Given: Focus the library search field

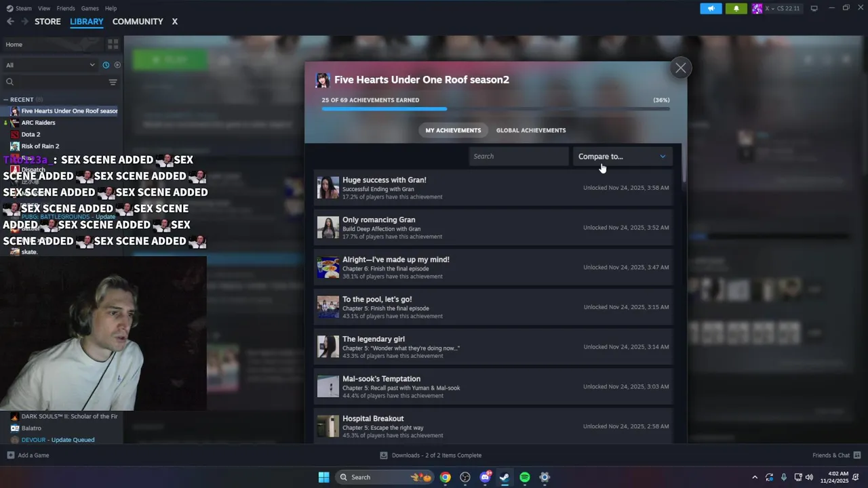Looking at the screenshot, I should (61, 82).
